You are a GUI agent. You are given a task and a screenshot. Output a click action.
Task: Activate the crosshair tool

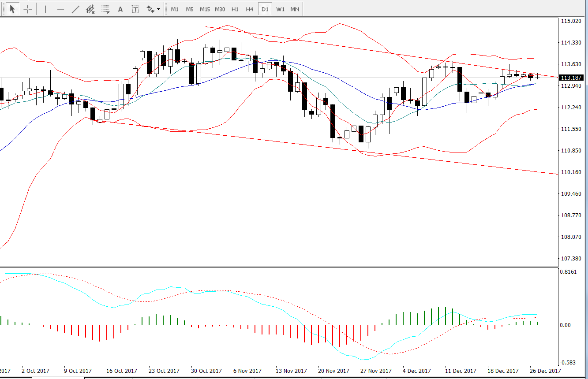(27, 9)
